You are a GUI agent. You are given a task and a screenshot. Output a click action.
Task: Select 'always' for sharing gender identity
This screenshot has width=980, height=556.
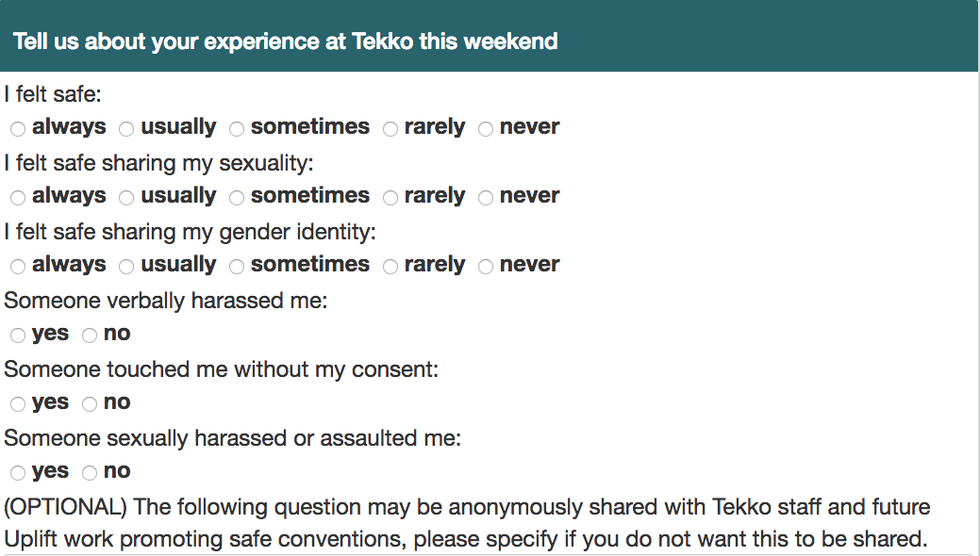click(18, 266)
